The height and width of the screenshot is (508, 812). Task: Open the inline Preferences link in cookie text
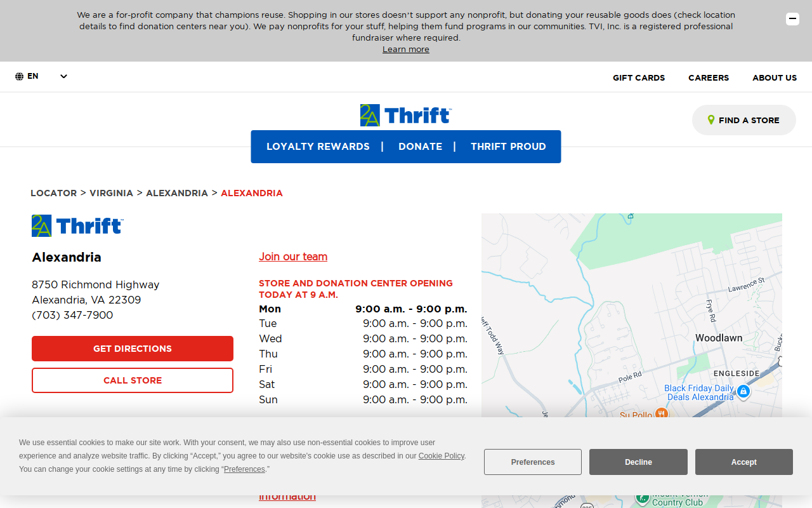click(244, 469)
